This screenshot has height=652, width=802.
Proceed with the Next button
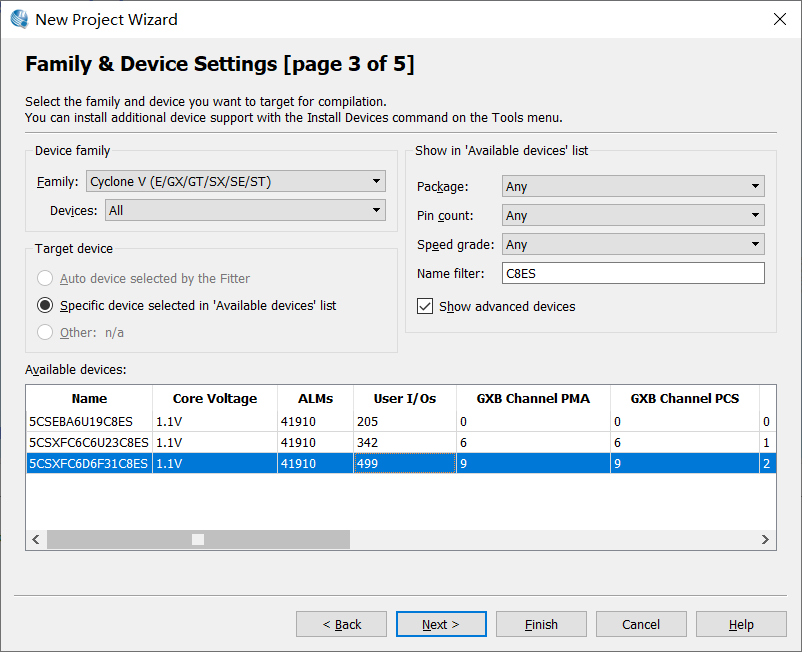(441, 624)
